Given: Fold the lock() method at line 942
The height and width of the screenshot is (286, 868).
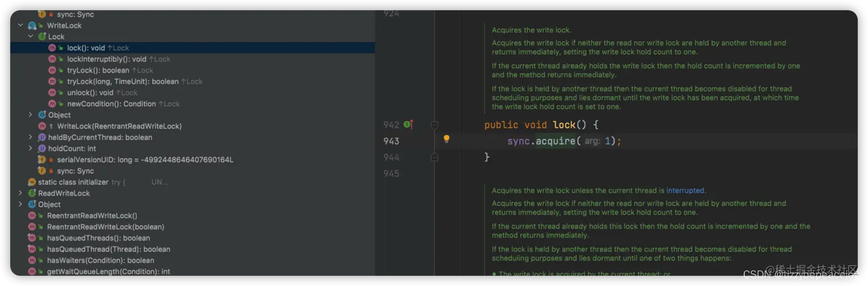Looking at the screenshot, I should [x=434, y=125].
